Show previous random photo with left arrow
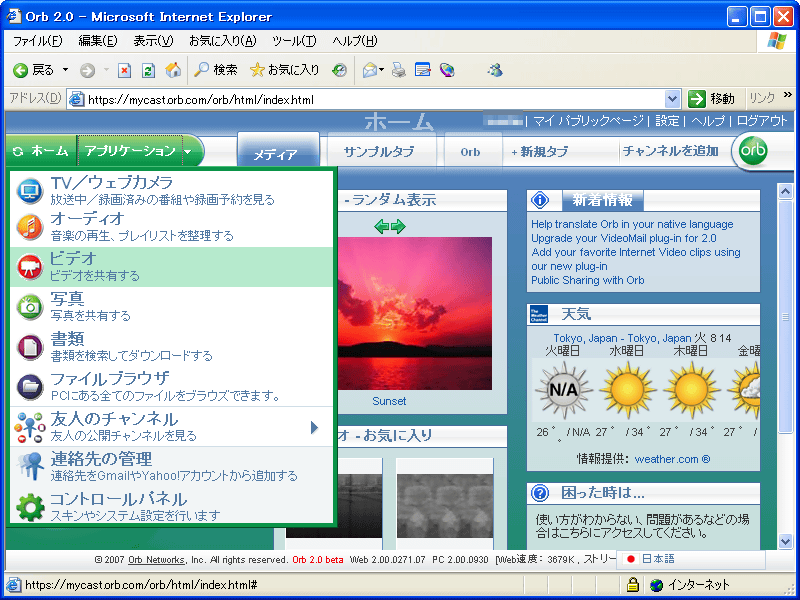800x600 pixels. pos(382,227)
